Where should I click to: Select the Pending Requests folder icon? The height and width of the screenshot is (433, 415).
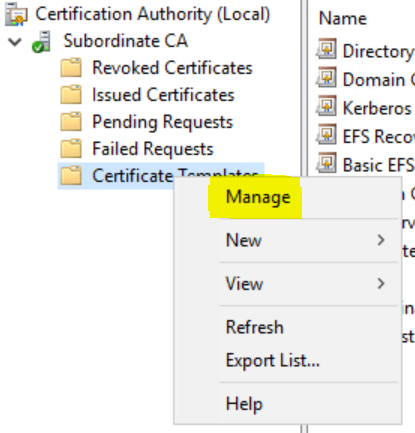click(71, 122)
